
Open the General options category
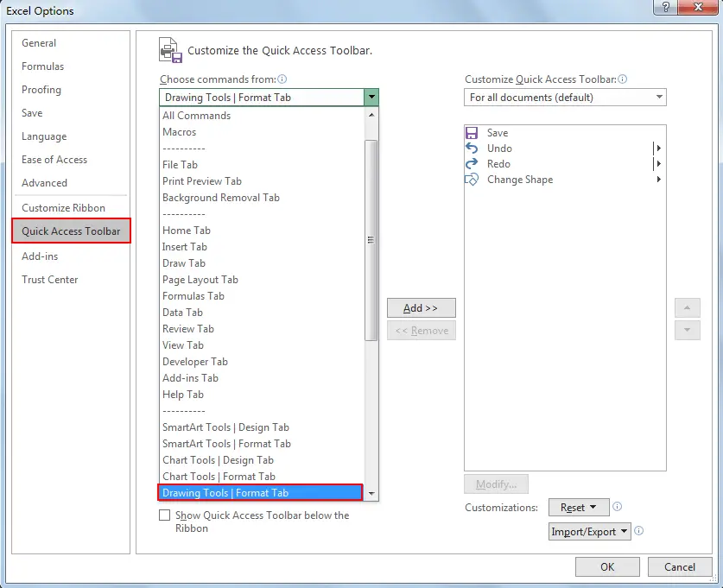71,43
